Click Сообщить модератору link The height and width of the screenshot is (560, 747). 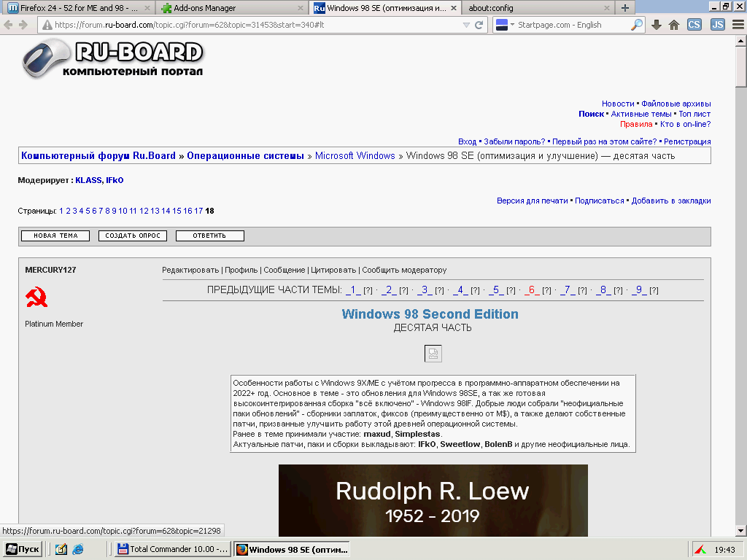404,270
